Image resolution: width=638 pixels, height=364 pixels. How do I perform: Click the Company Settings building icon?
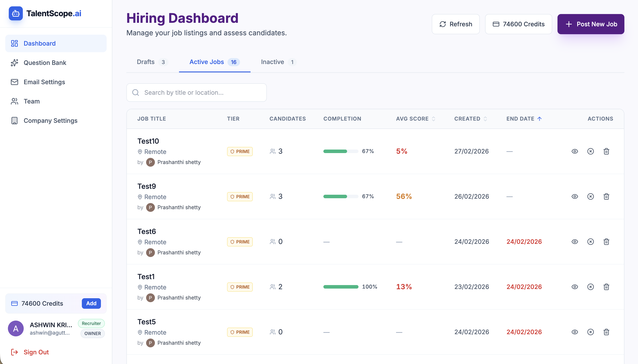click(14, 121)
